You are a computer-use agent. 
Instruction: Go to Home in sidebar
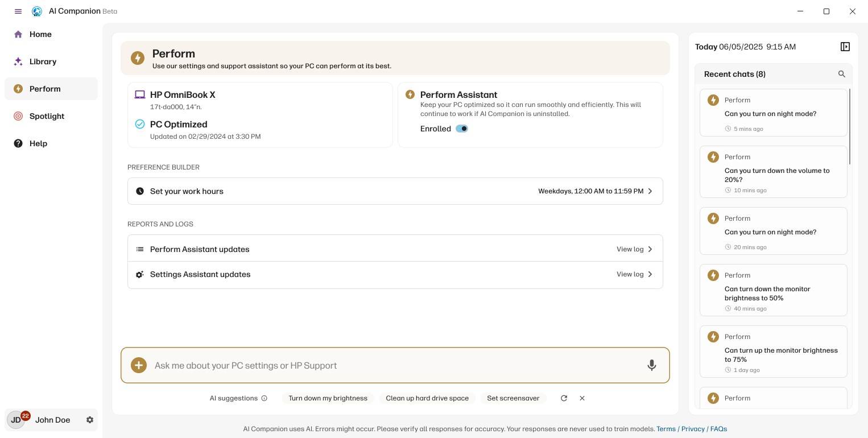(x=51, y=34)
